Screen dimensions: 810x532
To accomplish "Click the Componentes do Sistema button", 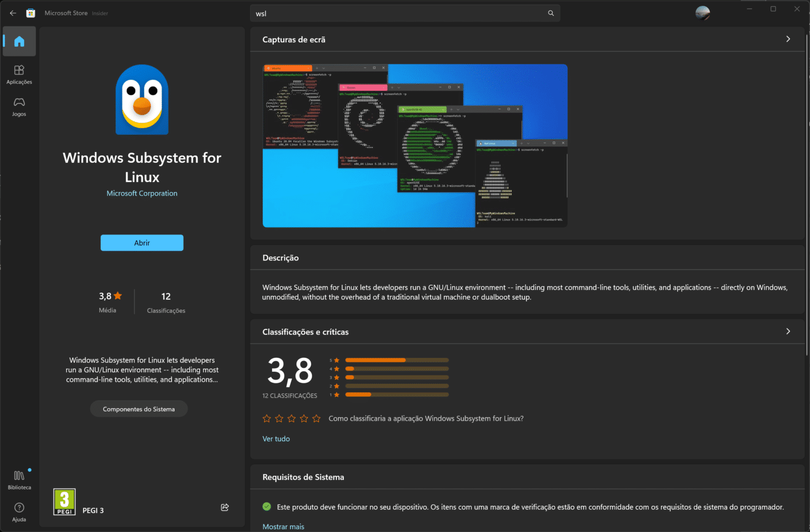I will click(x=138, y=408).
